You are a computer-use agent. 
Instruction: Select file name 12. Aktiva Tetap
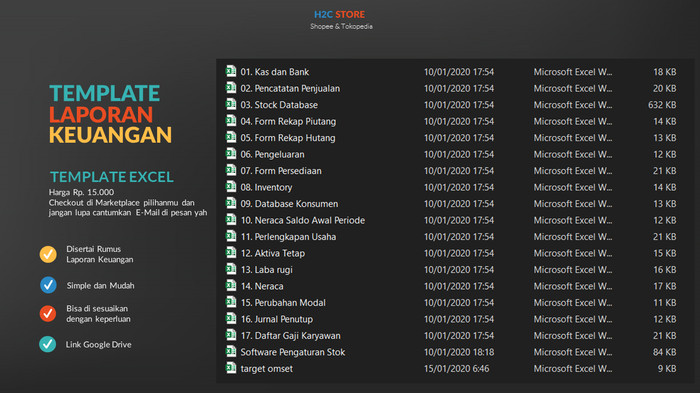tap(272, 254)
